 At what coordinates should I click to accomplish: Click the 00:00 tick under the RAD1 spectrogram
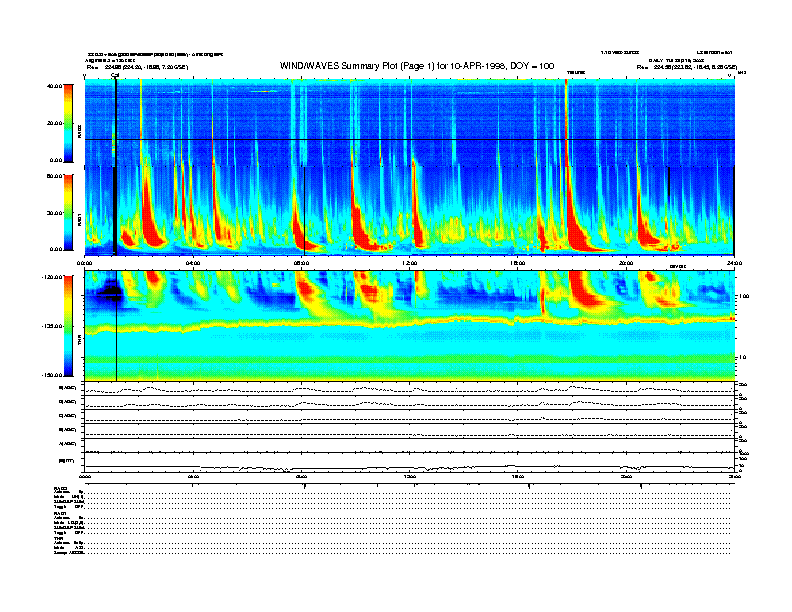pos(84,263)
